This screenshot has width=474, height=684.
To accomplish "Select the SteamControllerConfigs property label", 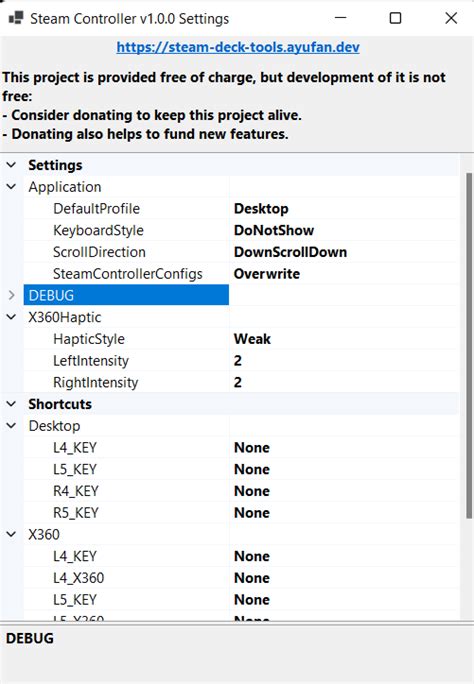I will (x=127, y=274).
